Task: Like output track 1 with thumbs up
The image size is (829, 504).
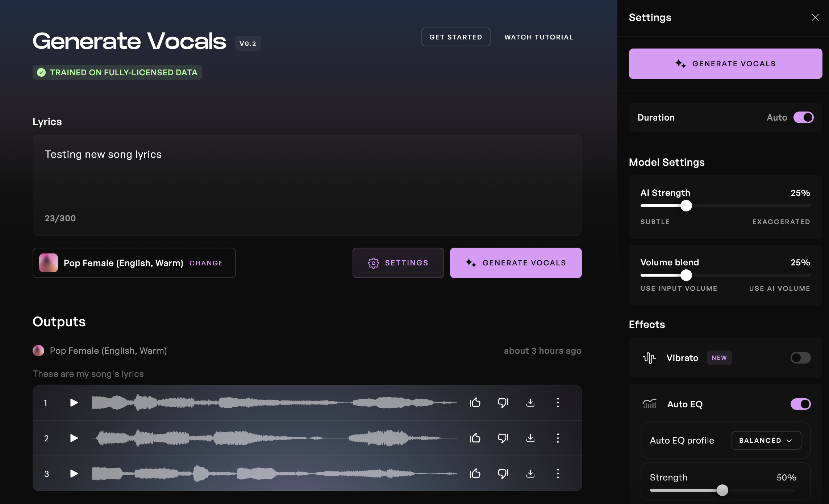Action: [475, 403]
